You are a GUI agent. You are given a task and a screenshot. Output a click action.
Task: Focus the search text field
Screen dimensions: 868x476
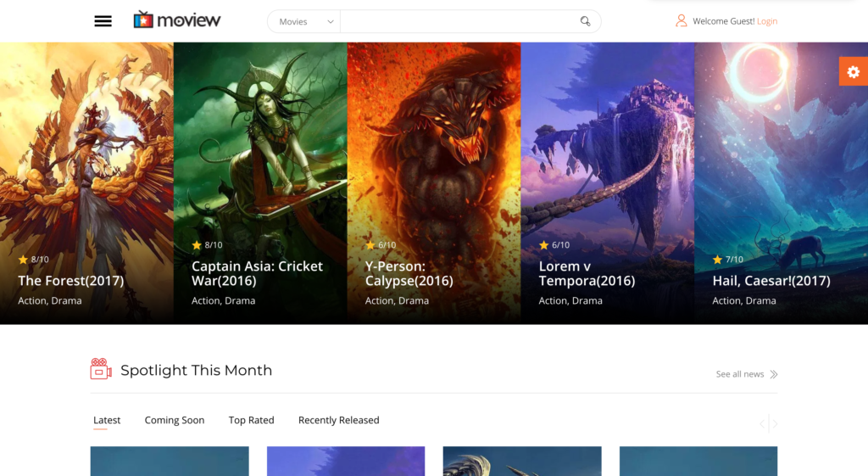[458, 22]
